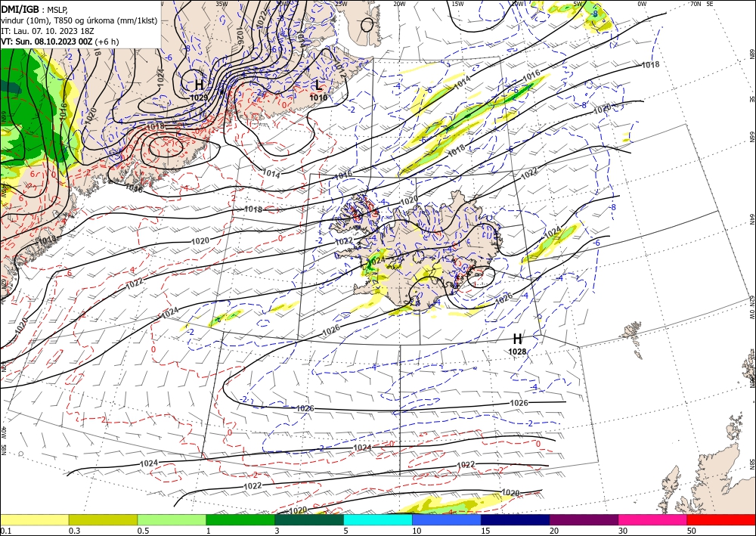Click the '15W' longitude label
Image resolution: width=756 pixels, height=536 pixels.
tap(458, 4)
